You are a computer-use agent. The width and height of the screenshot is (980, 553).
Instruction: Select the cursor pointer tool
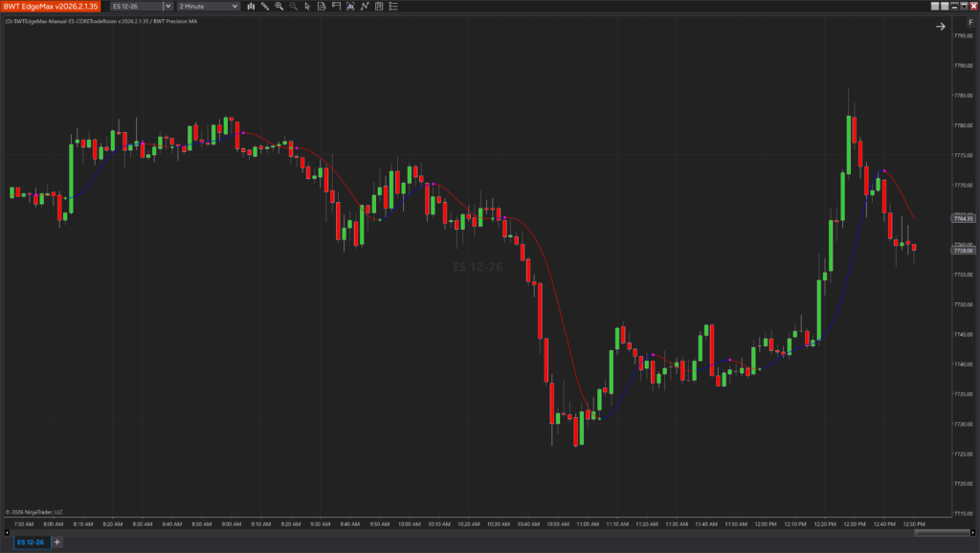click(x=307, y=7)
